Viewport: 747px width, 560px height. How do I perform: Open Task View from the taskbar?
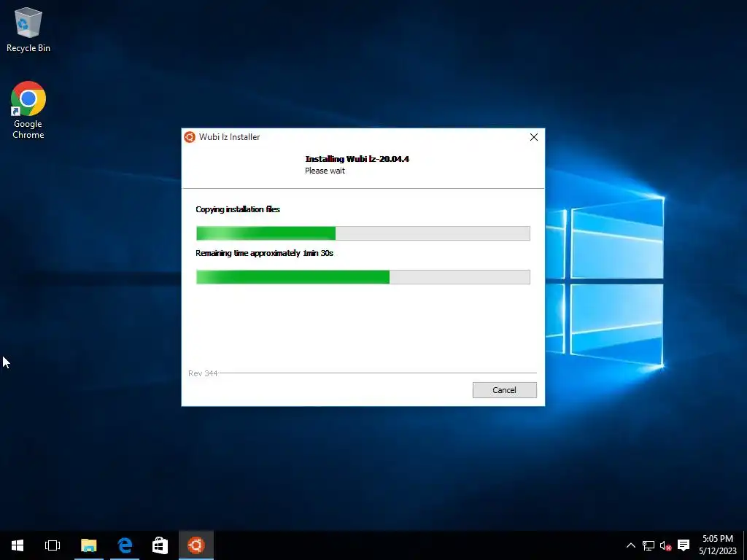53,545
